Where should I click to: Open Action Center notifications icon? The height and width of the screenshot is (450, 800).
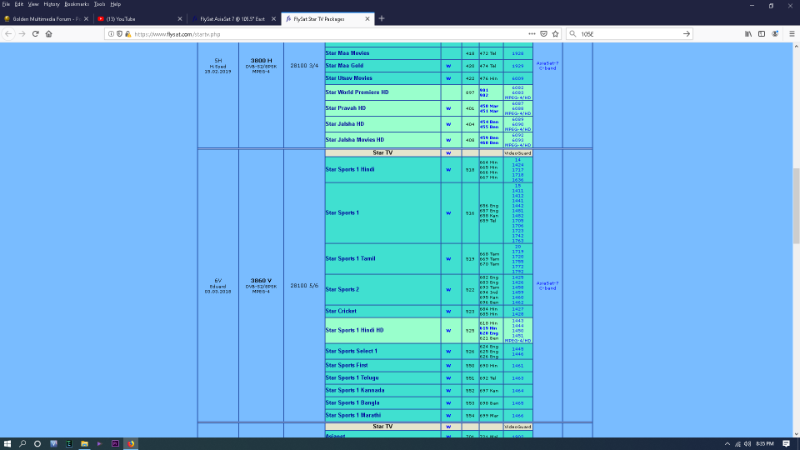(786, 444)
